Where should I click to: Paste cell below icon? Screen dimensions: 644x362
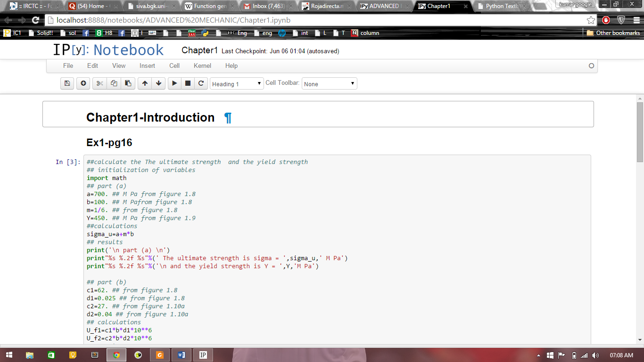coord(128,83)
